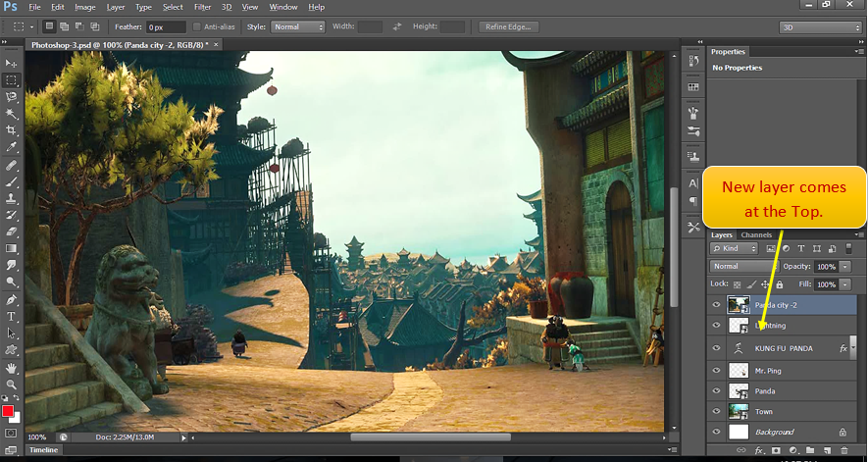Expand KUNG FU PANDA layer effects
The image size is (868, 462).
(853, 348)
